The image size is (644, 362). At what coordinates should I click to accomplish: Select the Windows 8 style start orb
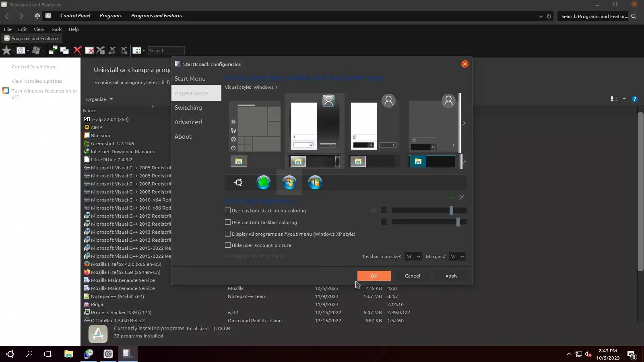(x=315, y=183)
